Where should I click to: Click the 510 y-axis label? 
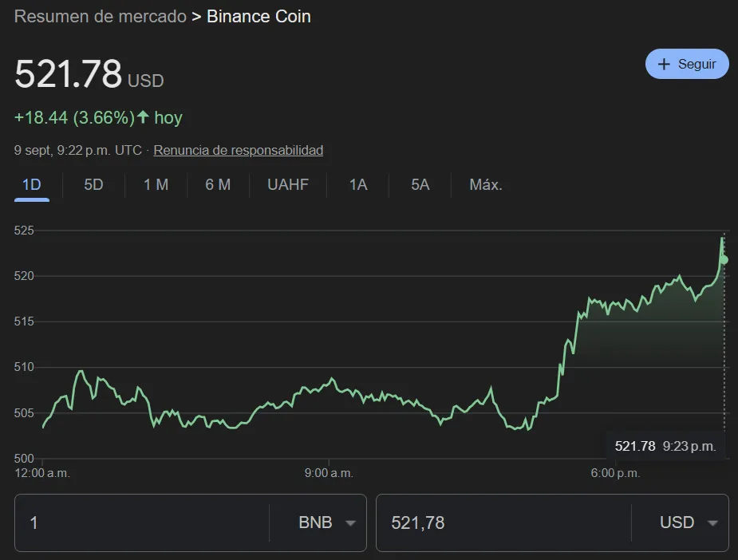tap(24, 367)
